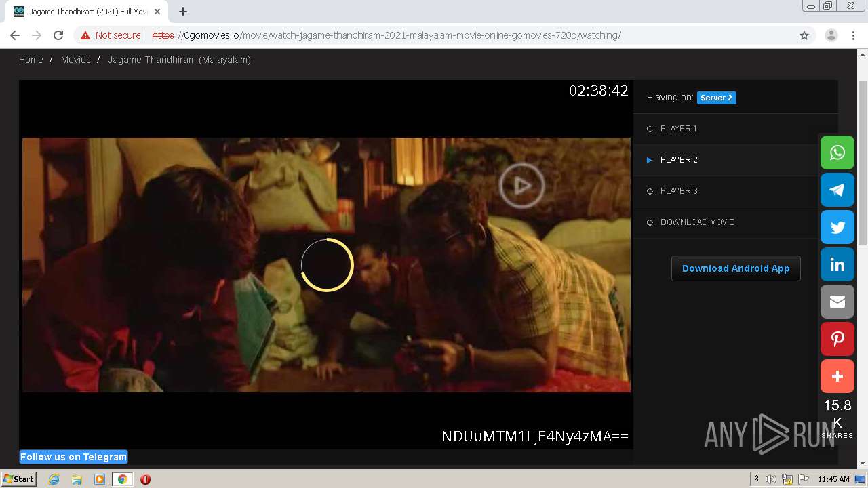Open the media player taskbar icon
The height and width of the screenshot is (488, 868).
point(100,479)
